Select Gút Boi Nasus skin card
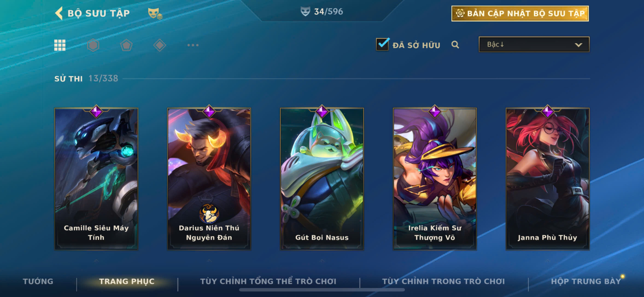Viewport: 644px width, 297px height. click(322, 179)
